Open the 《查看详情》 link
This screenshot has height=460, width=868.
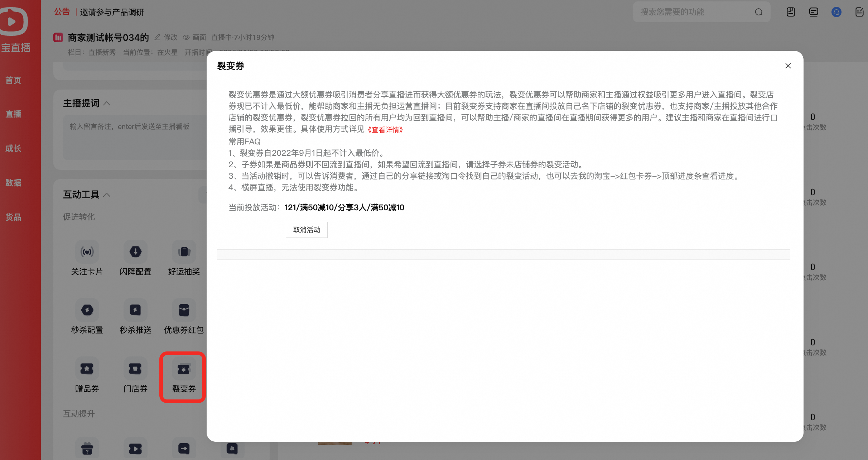385,129
